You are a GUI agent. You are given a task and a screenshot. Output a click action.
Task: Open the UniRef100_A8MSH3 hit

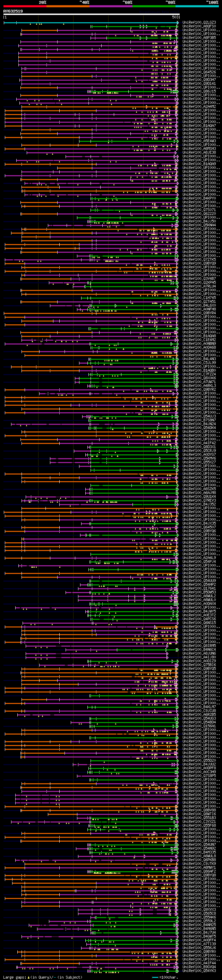pos(199,149)
